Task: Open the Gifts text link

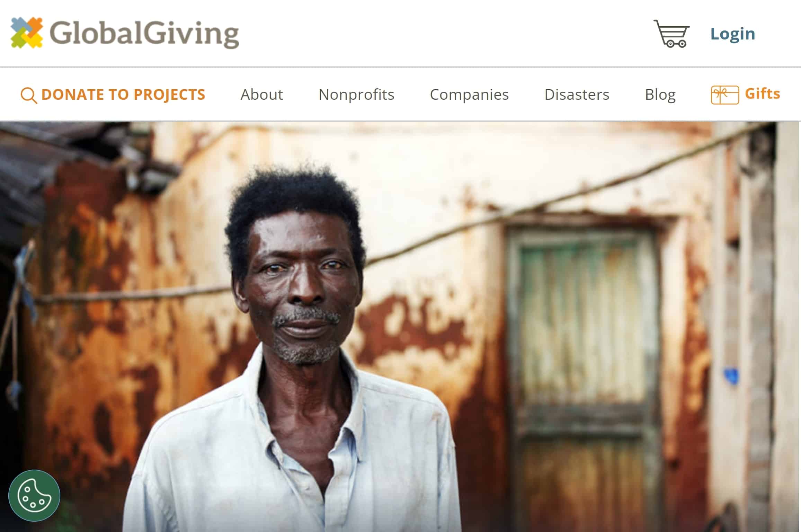Action: coord(762,94)
